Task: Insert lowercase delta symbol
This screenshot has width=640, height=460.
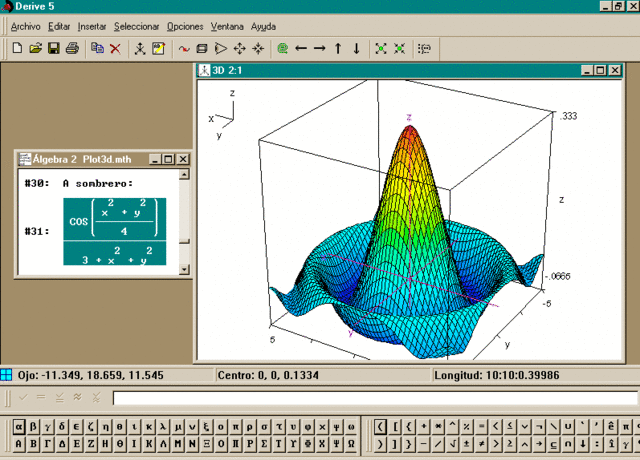Action: tap(62, 427)
